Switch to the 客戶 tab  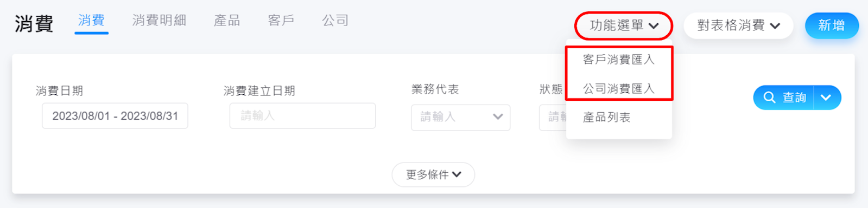pos(281,21)
